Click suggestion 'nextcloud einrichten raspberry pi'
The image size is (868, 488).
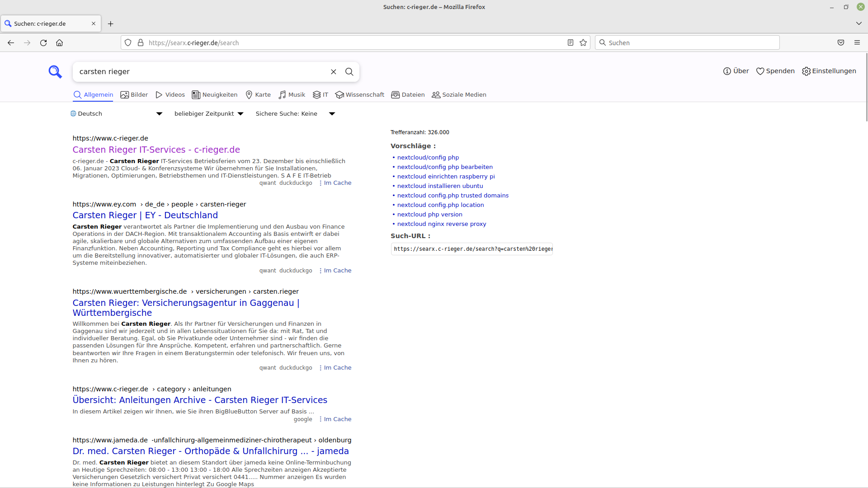[446, 176]
